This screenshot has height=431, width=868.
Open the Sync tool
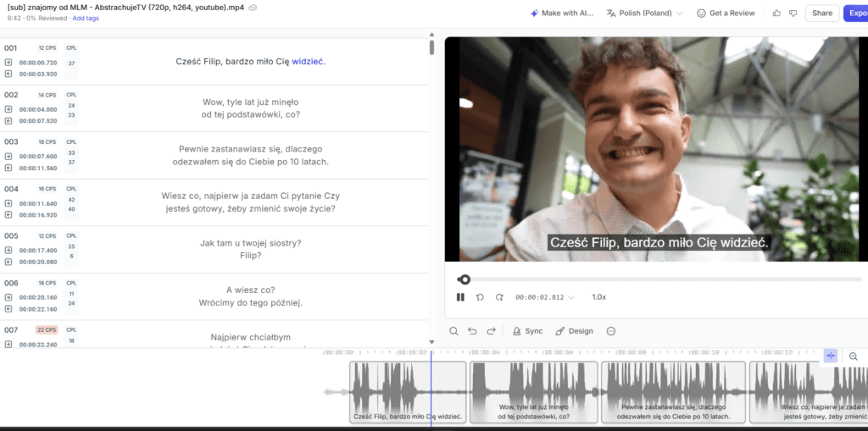[527, 331]
